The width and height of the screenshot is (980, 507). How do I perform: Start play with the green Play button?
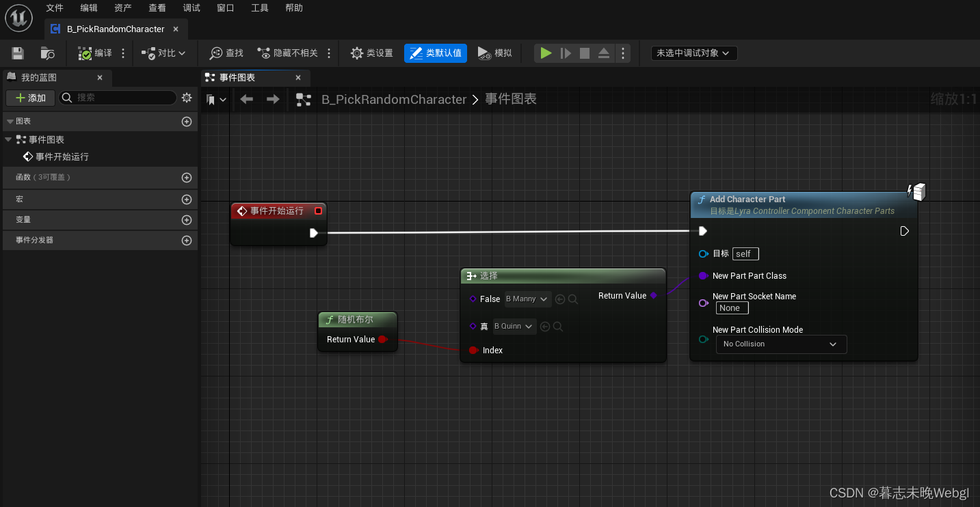click(x=546, y=53)
